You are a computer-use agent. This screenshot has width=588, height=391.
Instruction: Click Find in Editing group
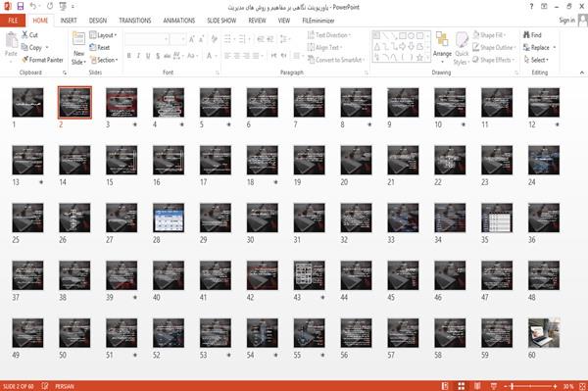tap(532, 35)
